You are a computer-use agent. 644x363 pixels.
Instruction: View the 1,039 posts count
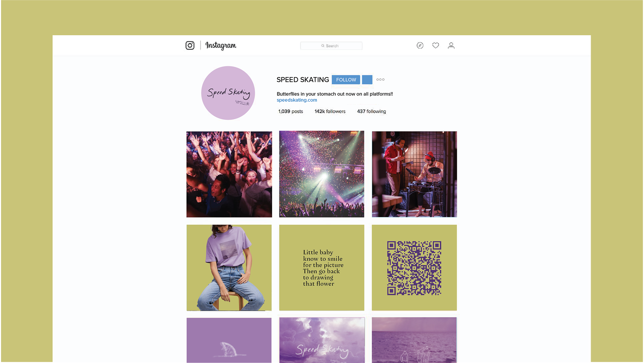(290, 111)
